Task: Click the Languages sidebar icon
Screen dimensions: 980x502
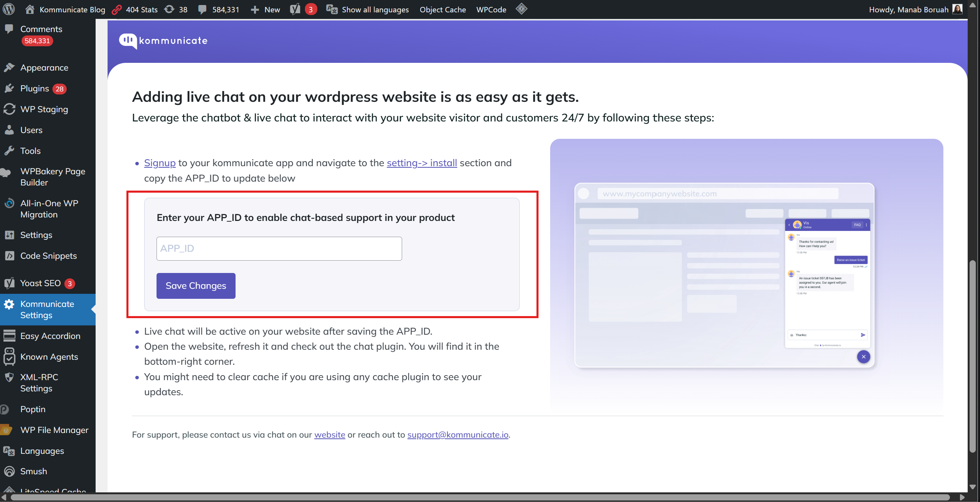Action: [9, 451]
